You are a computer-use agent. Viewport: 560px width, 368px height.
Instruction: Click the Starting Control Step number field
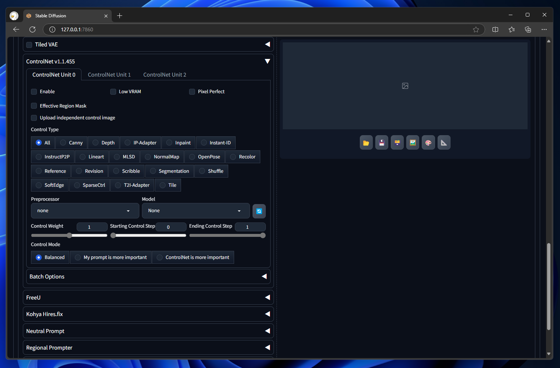pyautogui.click(x=171, y=227)
